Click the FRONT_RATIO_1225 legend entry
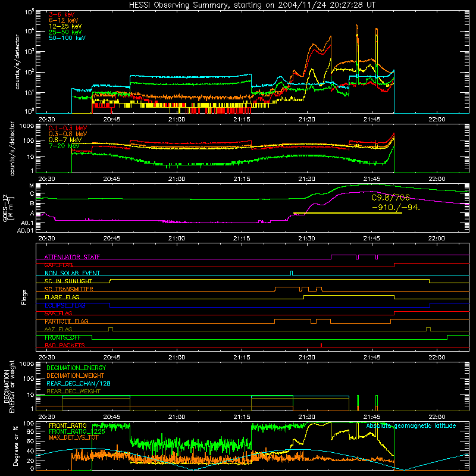The height and width of the screenshot is (476, 476). [77, 432]
